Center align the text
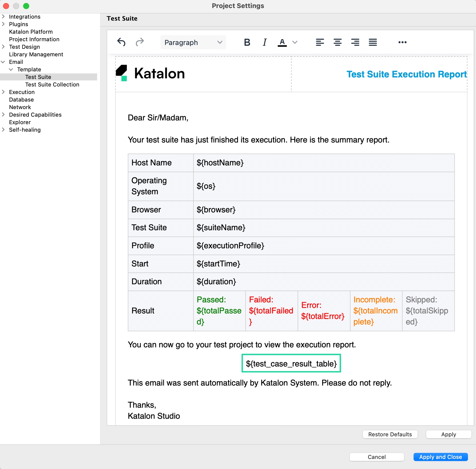 click(x=337, y=42)
